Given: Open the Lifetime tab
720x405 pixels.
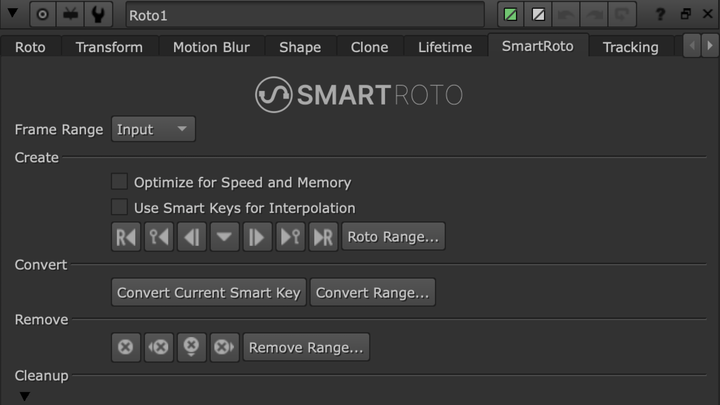Looking at the screenshot, I should coord(445,47).
